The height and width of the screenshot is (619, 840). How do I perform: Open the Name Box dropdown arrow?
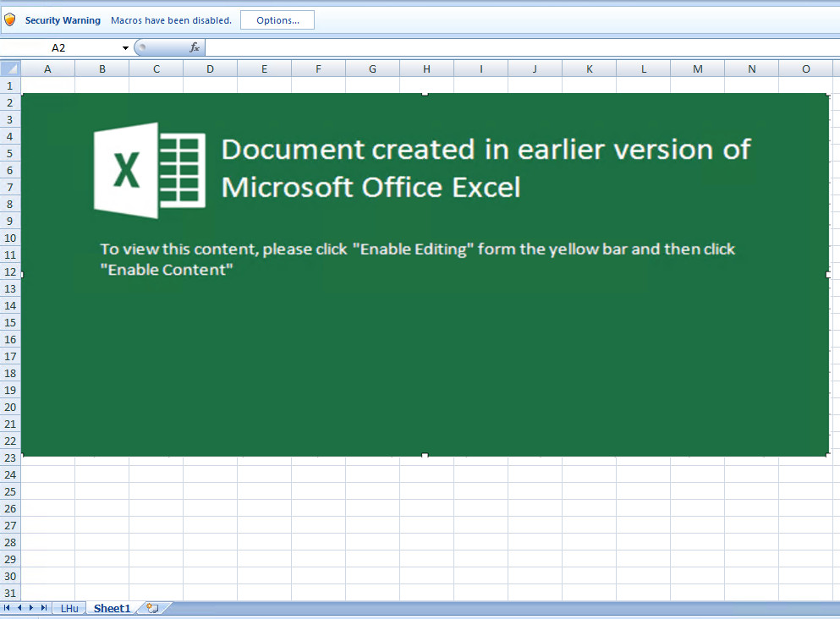125,48
